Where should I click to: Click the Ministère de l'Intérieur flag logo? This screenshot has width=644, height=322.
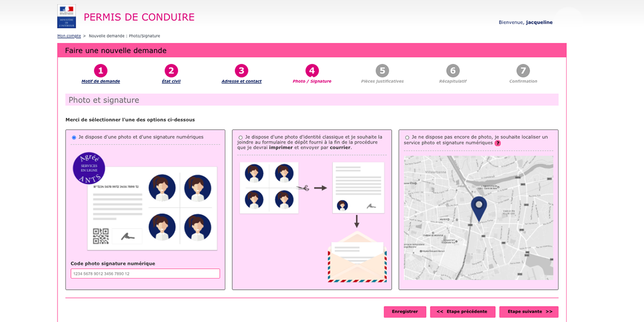(67, 16)
